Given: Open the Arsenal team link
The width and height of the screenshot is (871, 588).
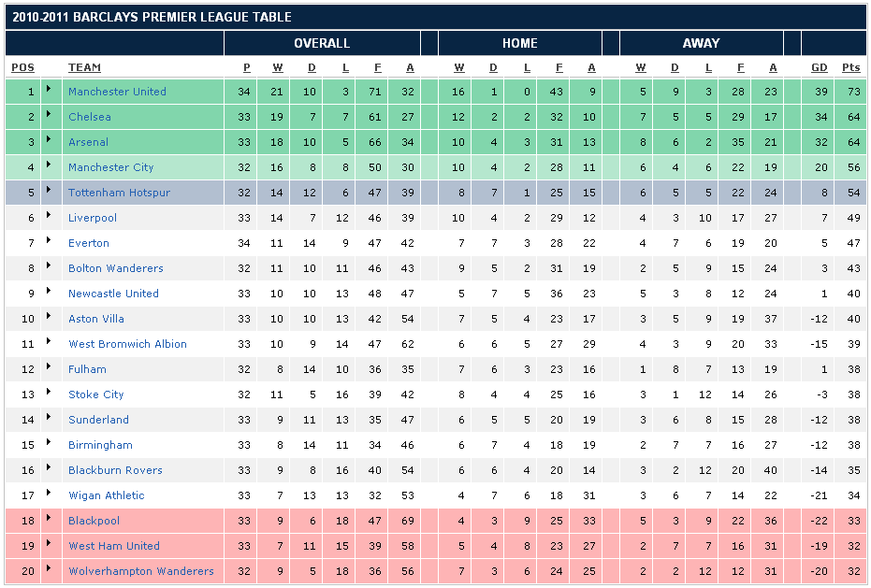Looking at the screenshot, I should tap(88, 142).
